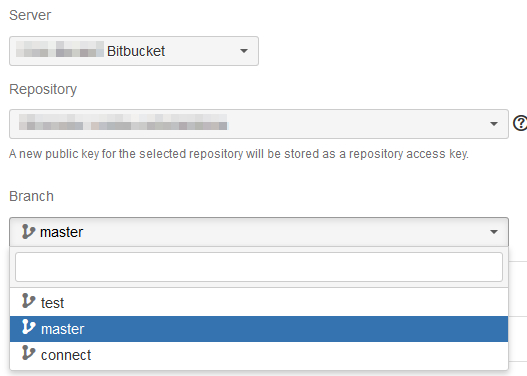Click the Server label

pyautogui.click(x=30, y=15)
